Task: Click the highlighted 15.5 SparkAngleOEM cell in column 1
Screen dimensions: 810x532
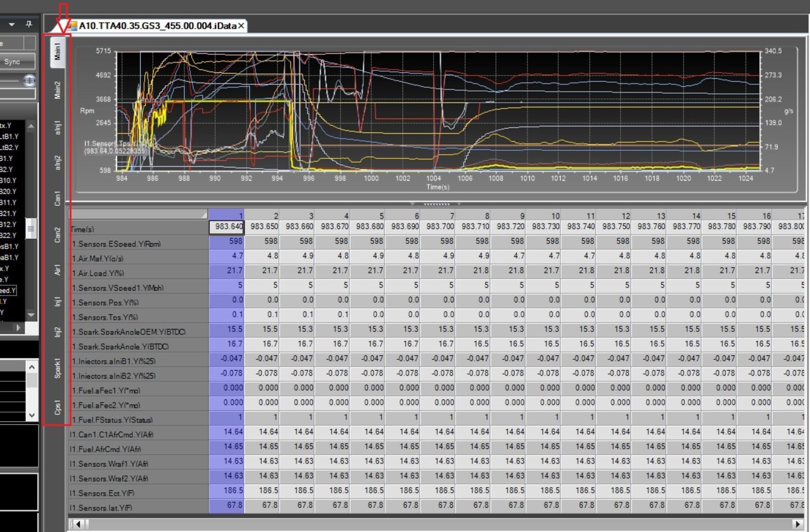Action: click(227, 329)
